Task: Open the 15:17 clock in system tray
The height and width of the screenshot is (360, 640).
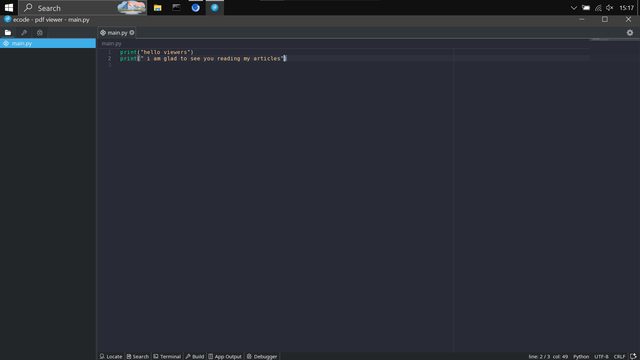Action: point(627,8)
